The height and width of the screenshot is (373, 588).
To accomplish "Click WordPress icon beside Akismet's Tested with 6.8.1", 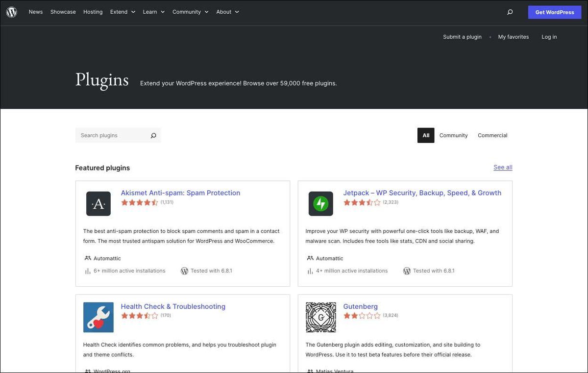I will click(x=185, y=271).
